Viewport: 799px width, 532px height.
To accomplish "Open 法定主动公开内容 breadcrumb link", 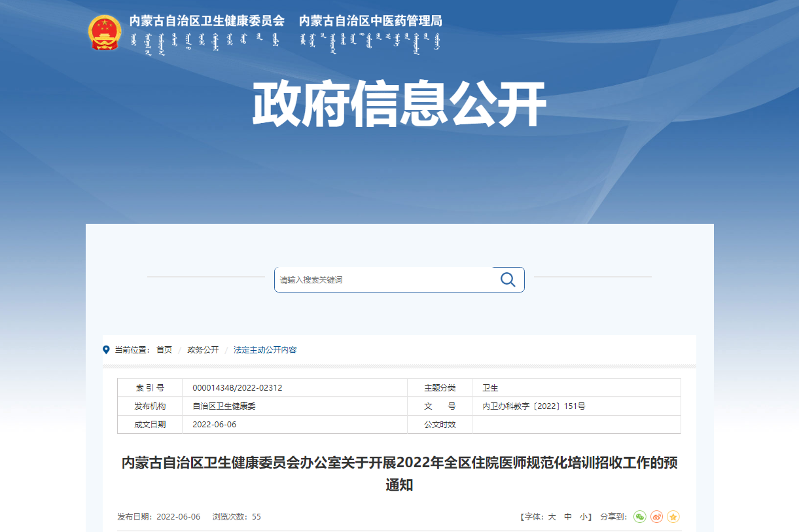I will [x=265, y=350].
